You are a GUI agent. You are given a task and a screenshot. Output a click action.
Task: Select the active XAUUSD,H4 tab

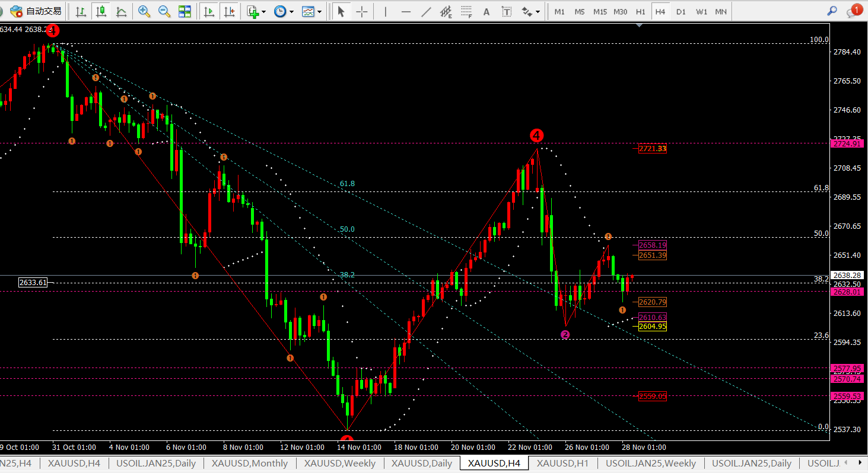click(x=494, y=464)
